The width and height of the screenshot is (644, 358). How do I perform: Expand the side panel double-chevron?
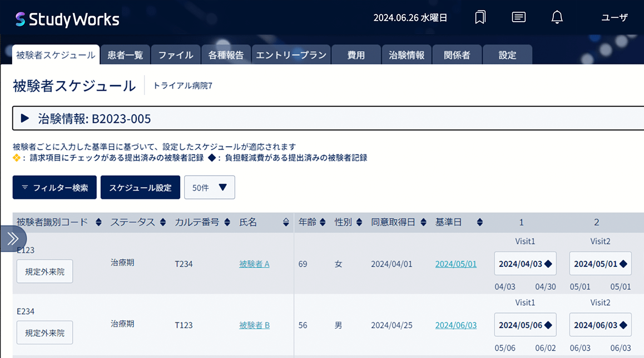point(13,238)
